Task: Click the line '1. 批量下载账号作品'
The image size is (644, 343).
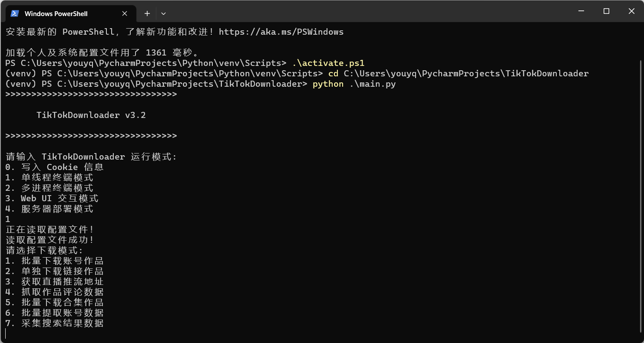Action: [55, 261]
